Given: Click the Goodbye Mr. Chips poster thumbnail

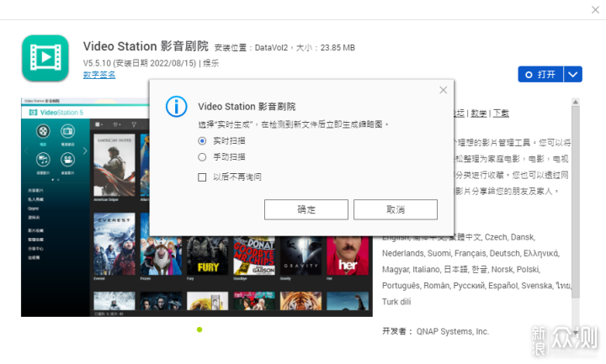Looking at the screenshot, I should coord(254,256).
